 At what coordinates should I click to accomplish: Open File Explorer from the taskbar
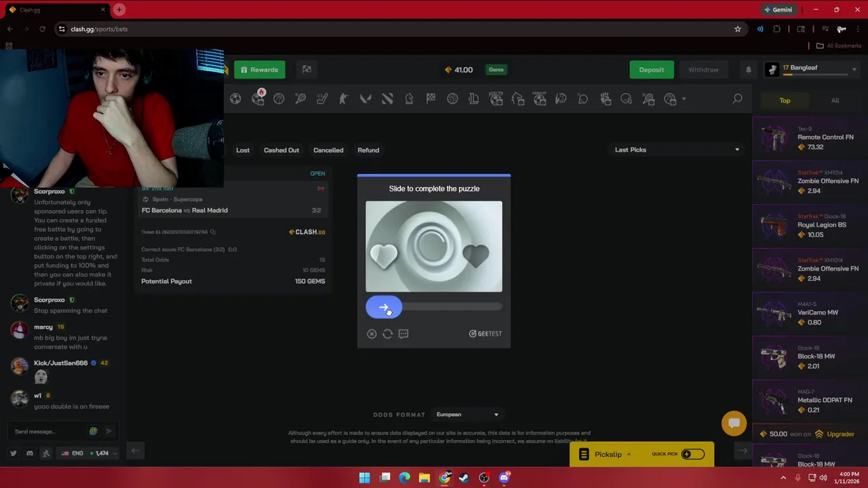pos(424,478)
